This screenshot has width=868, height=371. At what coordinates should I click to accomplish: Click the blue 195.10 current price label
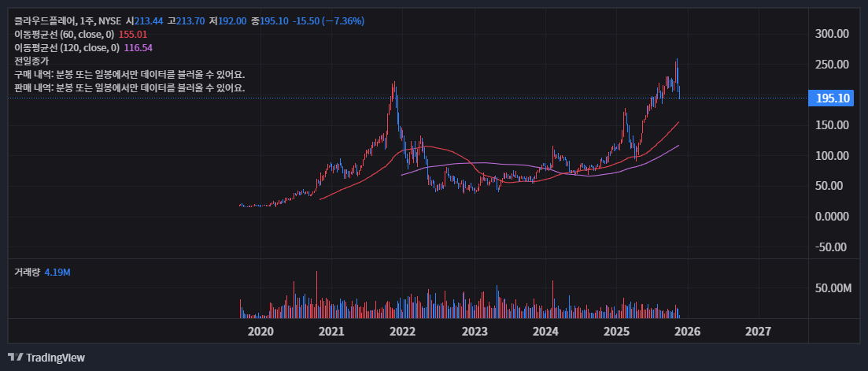[x=833, y=98]
